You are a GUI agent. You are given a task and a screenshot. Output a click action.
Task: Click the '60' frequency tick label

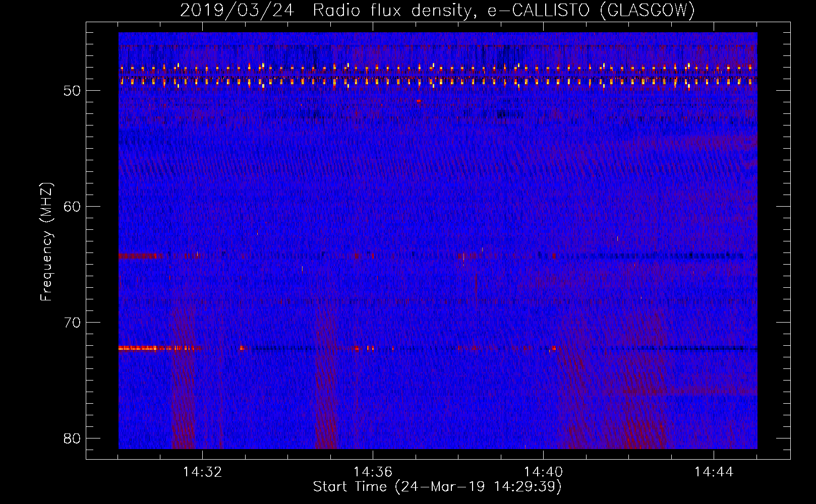pos(72,207)
